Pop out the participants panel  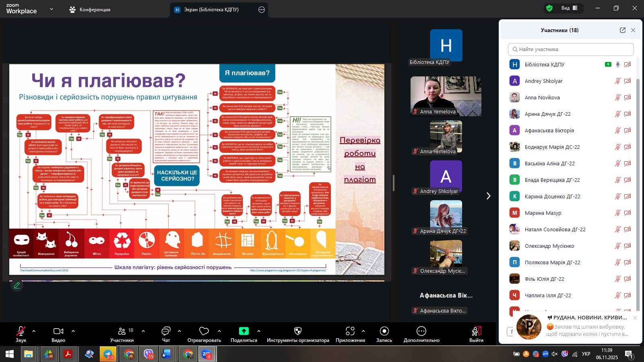pyautogui.click(x=623, y=30)
